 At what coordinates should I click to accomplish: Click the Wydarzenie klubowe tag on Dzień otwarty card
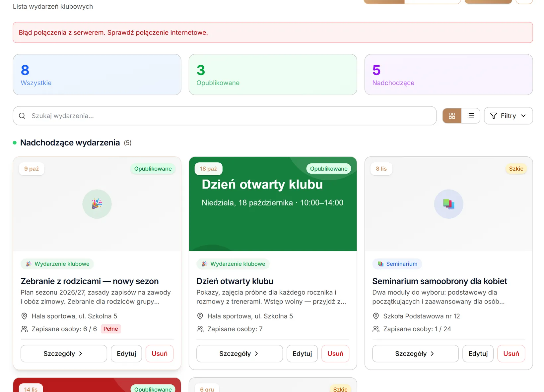point(233,264)
